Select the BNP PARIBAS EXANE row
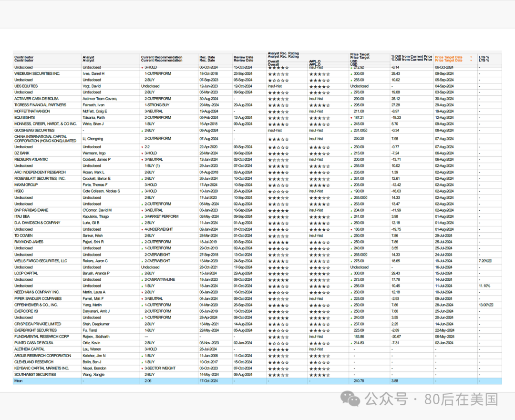The width and height of the screenshot is (515, 420). (257, 210)
